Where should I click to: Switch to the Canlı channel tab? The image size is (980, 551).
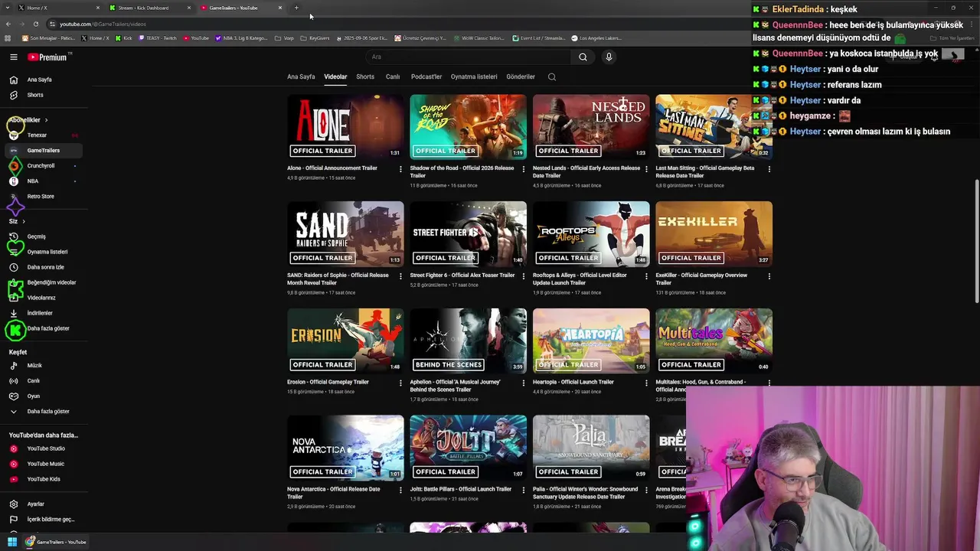coord(393,77)
